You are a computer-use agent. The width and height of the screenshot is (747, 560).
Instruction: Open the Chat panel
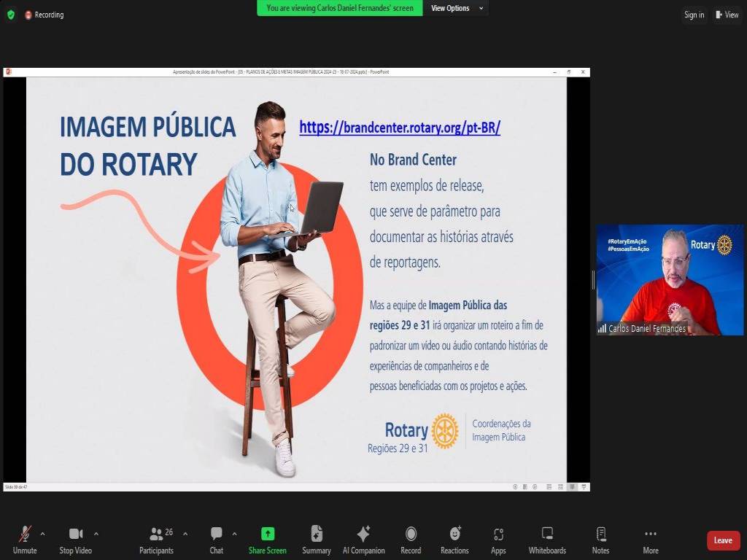click(217, 540)
